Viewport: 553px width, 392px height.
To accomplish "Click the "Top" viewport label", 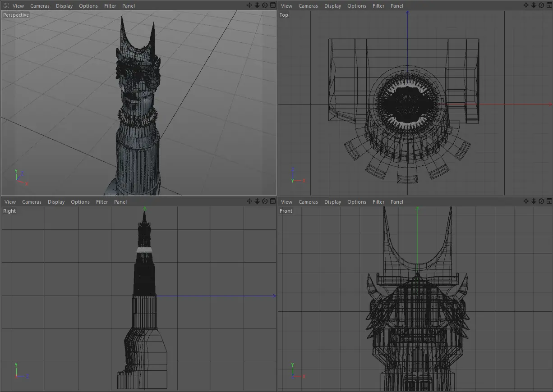I will (x=284, y=15).
